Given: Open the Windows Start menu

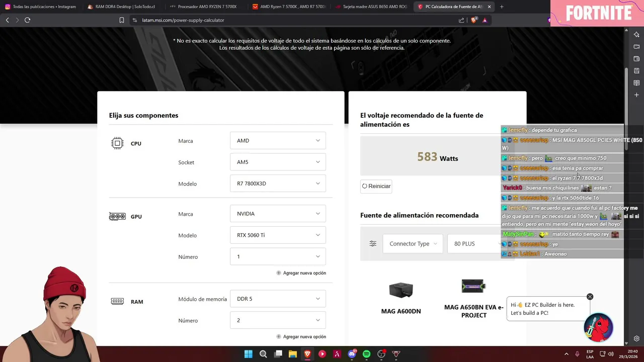Looking at the screenshot, I should [249, 354].
